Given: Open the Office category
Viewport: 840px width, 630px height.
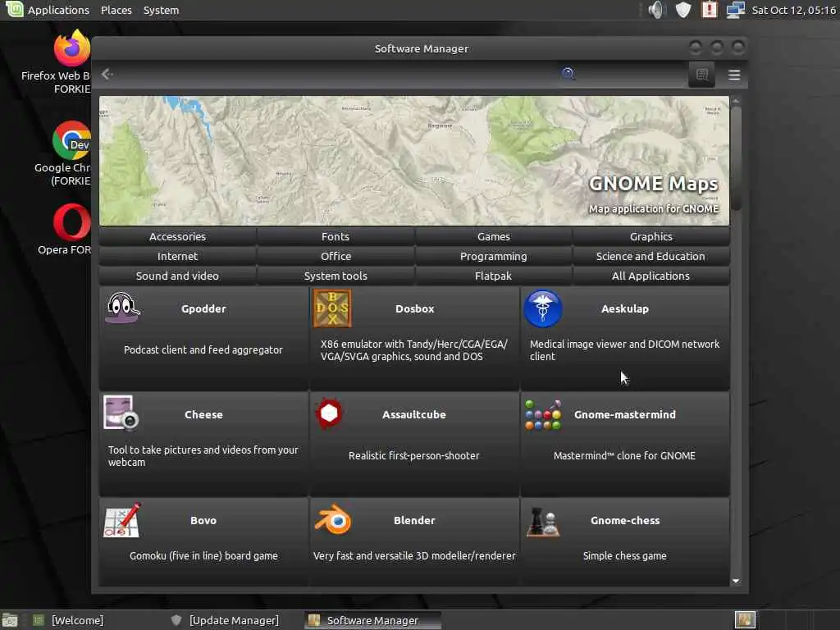Looking at the screenshot, I should (336, 256).
